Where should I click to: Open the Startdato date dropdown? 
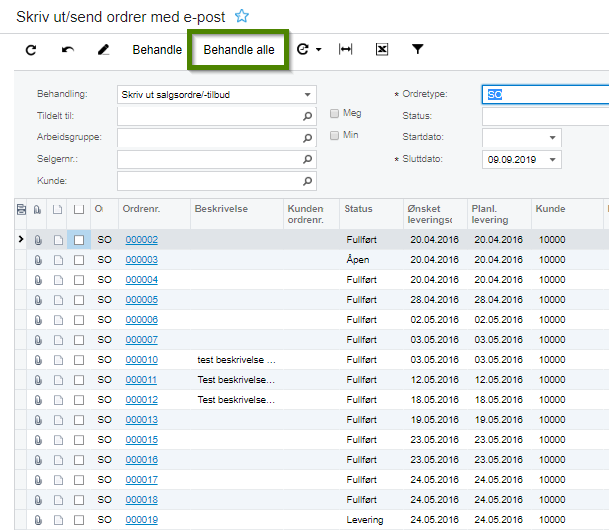553,138
